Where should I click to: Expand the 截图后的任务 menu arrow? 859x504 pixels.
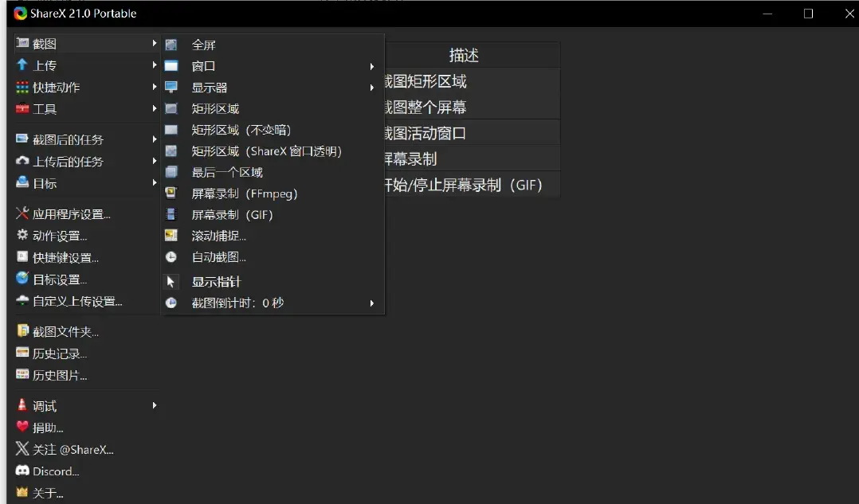pyautogui.click(x=155, y=139)
